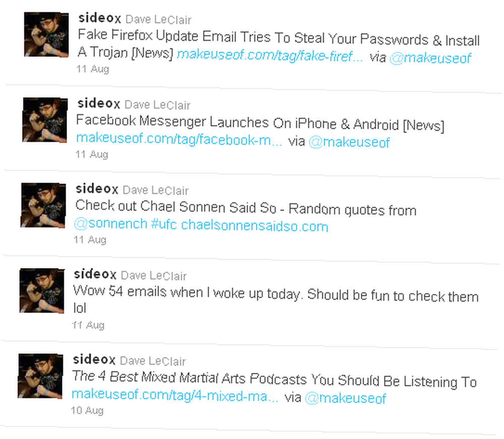Open avatar on Fake Firefox Update tweet
The height and width of the screenshot is (439, 504).
(46, 34)
